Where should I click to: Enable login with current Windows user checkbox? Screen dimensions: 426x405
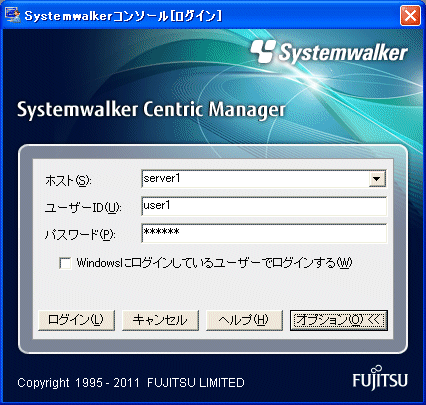65,263
